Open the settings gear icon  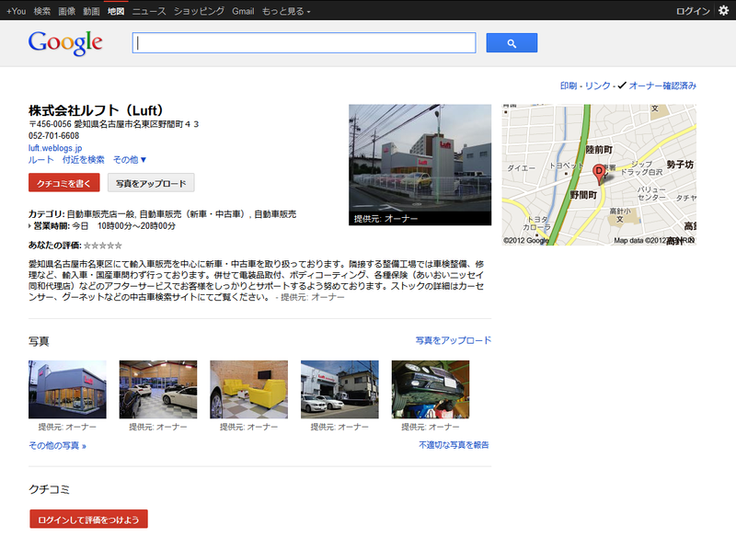[x=723, y=11]
